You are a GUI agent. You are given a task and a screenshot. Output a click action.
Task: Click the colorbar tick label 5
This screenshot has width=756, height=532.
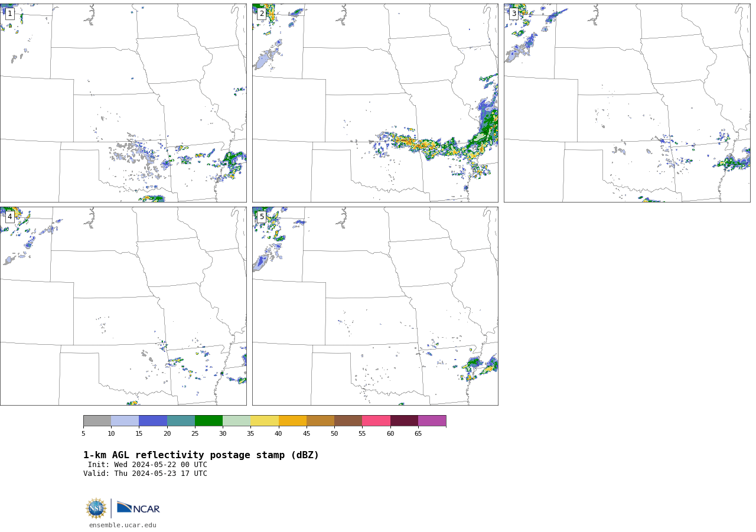[83, 434]
